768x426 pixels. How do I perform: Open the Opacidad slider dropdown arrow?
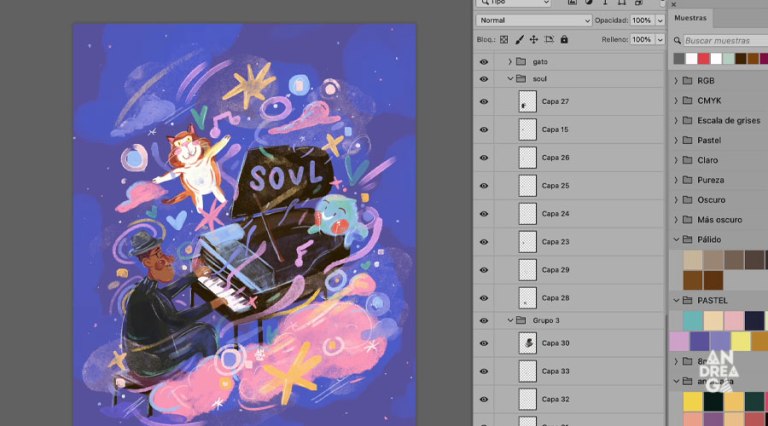660,21
